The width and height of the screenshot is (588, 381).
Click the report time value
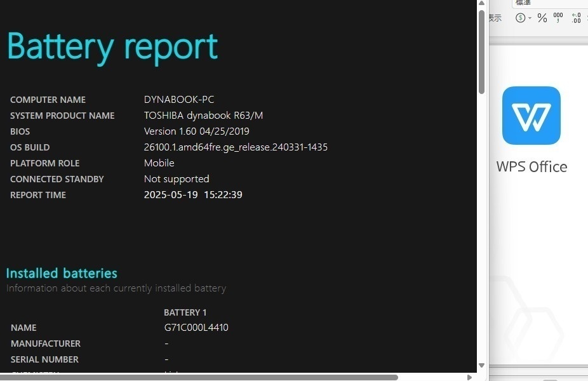pyautogui.click(x=193, y=194)
